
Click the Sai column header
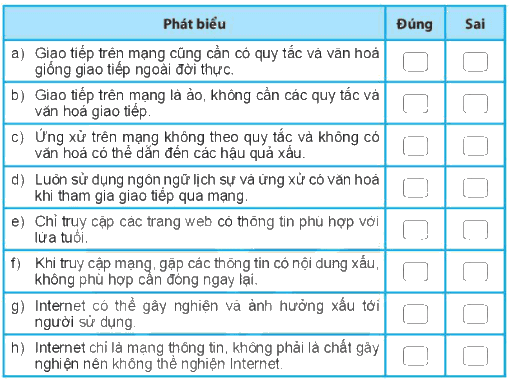(475, 24)
